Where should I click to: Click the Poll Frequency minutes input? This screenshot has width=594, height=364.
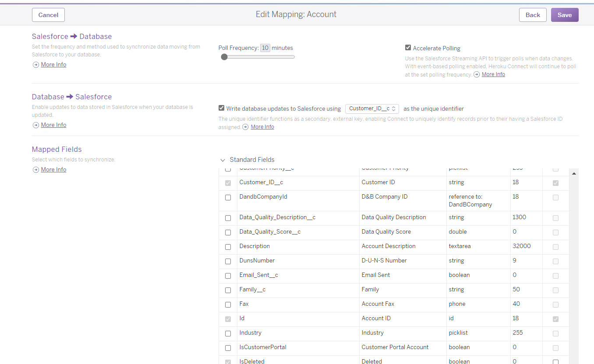pos(265,48)
